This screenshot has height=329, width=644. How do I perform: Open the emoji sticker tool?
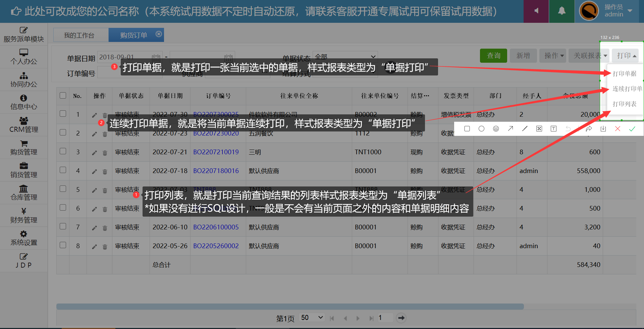point(496,129)
